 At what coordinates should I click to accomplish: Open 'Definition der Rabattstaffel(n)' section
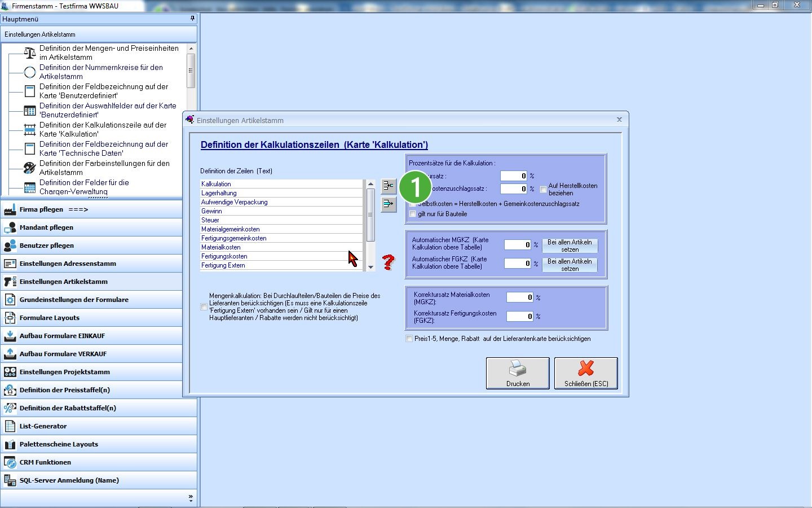[99, 408]
